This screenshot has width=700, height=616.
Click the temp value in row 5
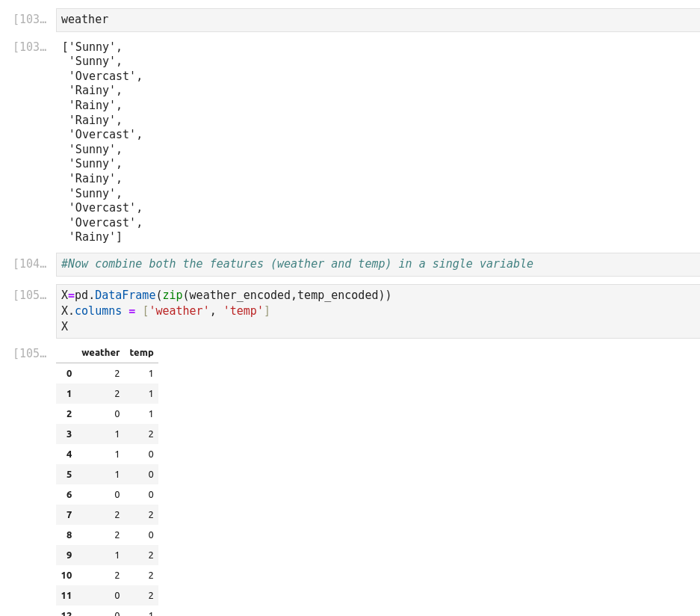pos(150,475)
